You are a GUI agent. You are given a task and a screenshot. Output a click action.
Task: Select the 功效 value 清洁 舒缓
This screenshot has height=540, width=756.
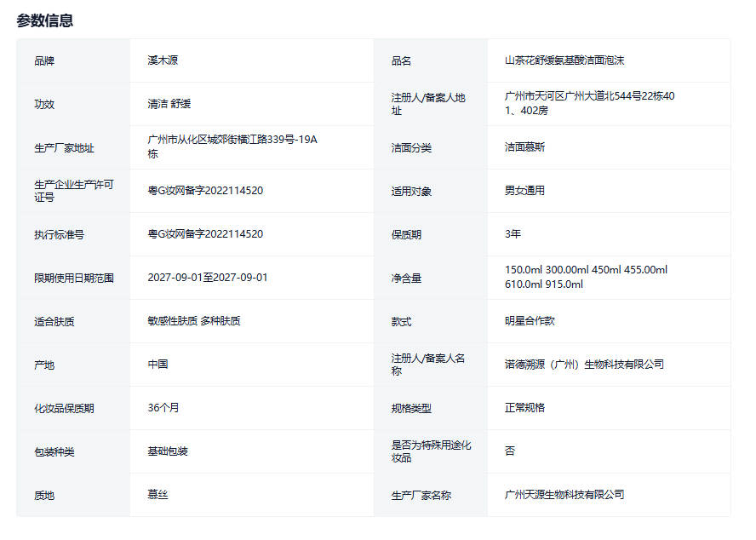tap(169, 104)
